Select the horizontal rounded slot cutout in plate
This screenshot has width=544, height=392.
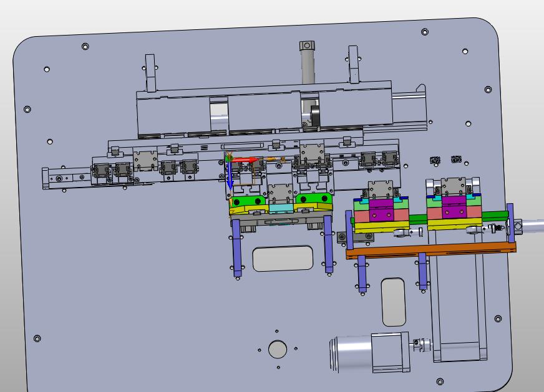[x=283, y=259]
